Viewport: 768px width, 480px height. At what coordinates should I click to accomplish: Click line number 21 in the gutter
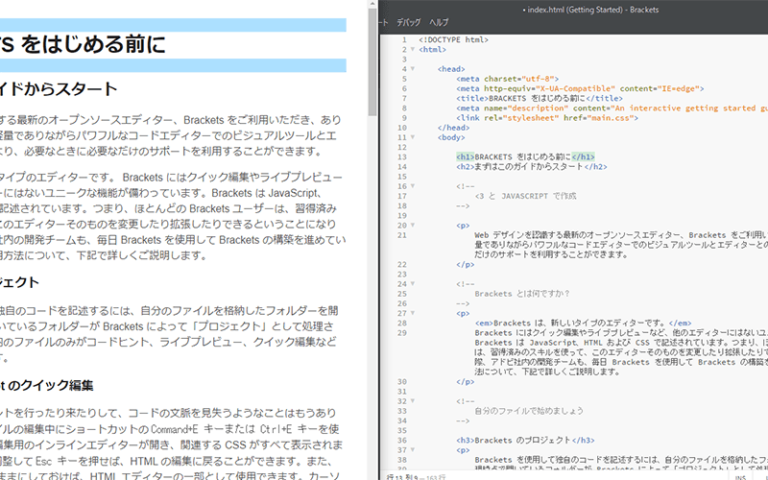pos(402,235)
